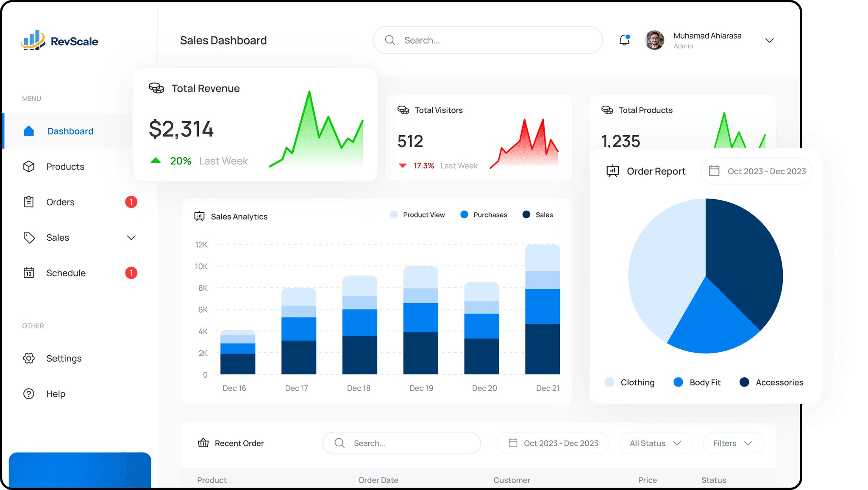Click the Dashboard home icon
This screenshot has width=868, height=490.
click(x=29, y=131)
